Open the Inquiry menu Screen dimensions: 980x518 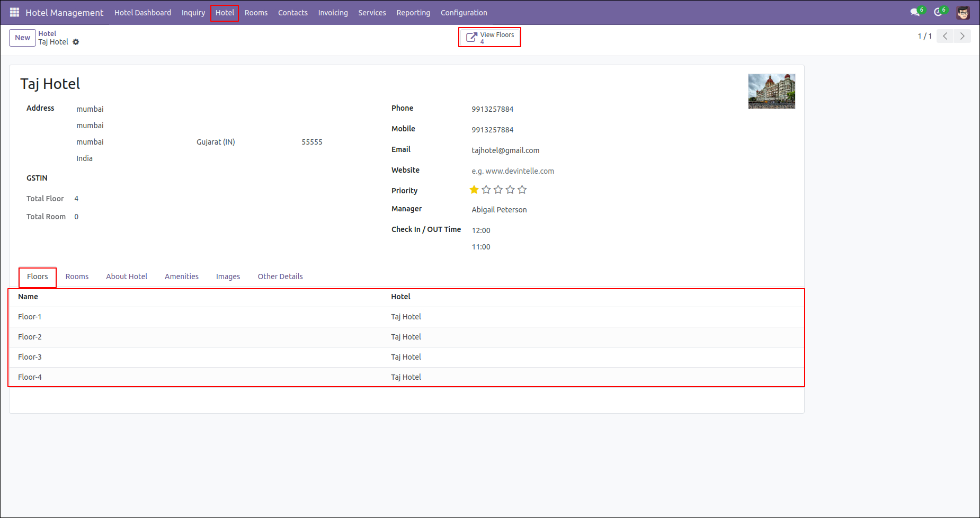pyautogui.click(x=193, y=13)
